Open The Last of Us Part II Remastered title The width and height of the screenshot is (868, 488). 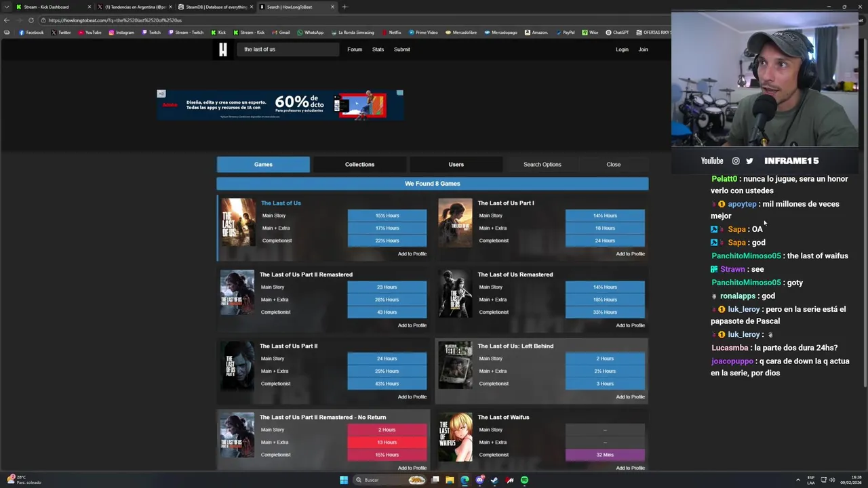[306, 274]
